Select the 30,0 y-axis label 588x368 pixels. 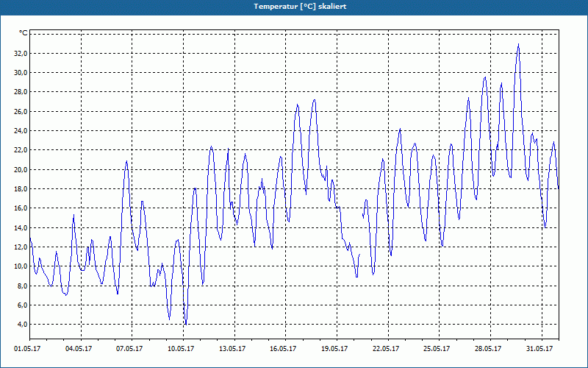[x=21, y=72]
